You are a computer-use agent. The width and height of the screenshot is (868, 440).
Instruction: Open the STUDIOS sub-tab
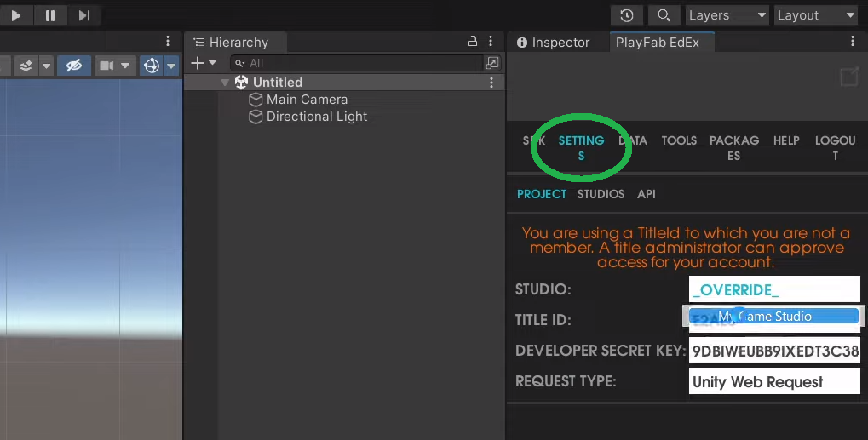click(x=601, y=194)
